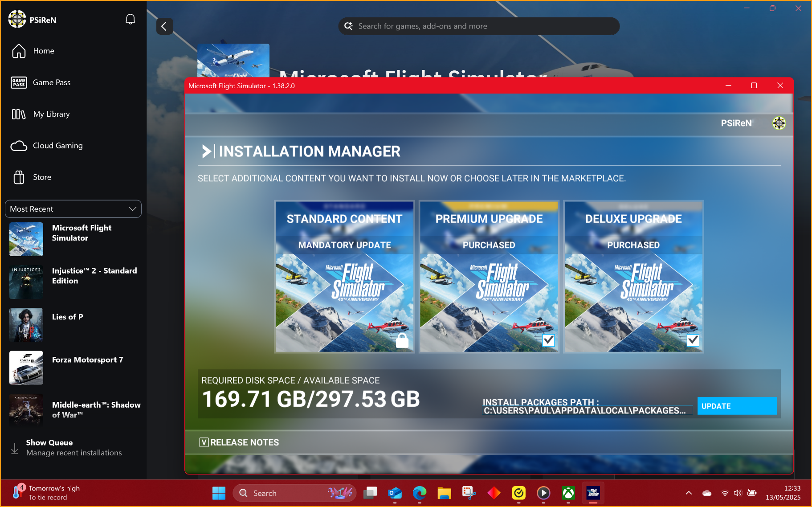Open File Explorer from taskbar

click(x=444, y=493)
